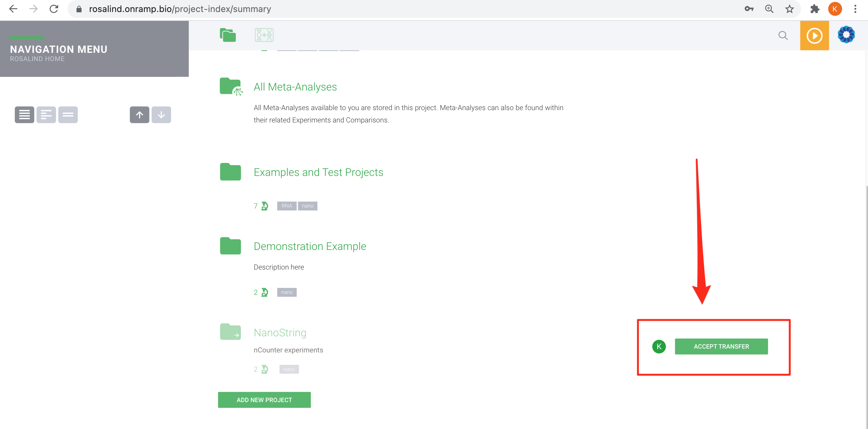Open browser extensions puzzle icon
Viewport: 868px width, 429px height.
[815, 9]
